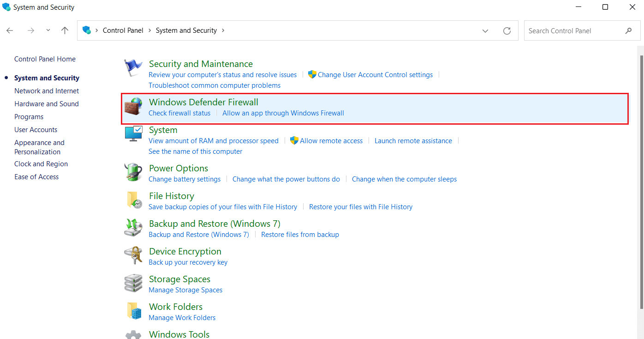Click the Windows Tools gear icon

click(133, 335)
